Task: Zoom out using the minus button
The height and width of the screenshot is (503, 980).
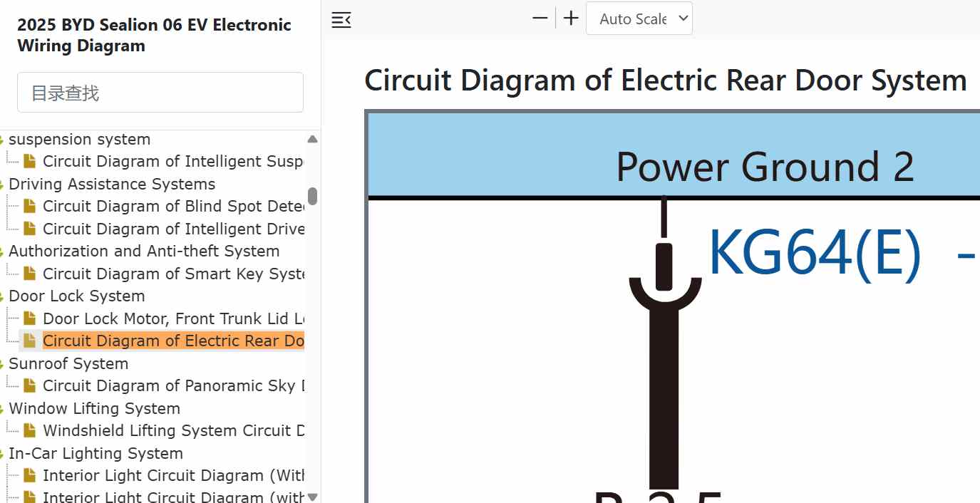Action: (x=540, y=19)
